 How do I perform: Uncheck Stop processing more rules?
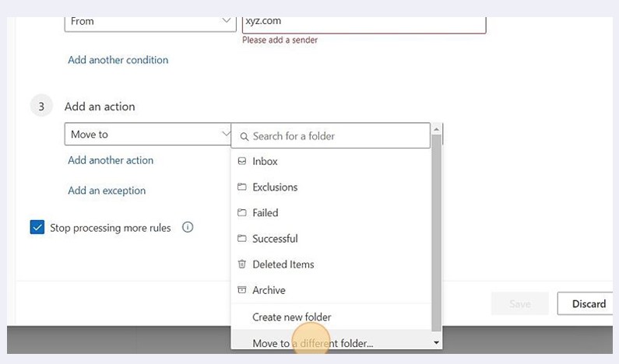point(37,227)
